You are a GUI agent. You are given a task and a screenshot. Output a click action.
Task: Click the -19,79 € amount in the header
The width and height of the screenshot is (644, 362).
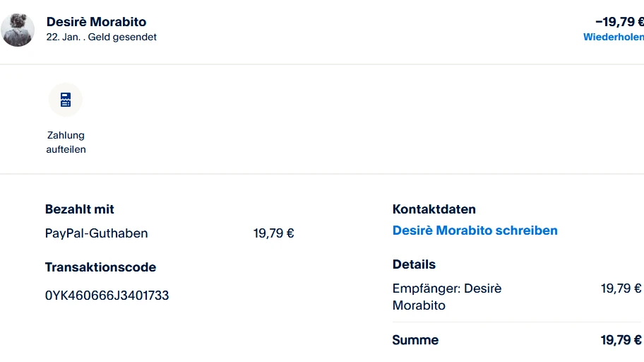pos(619,22)
